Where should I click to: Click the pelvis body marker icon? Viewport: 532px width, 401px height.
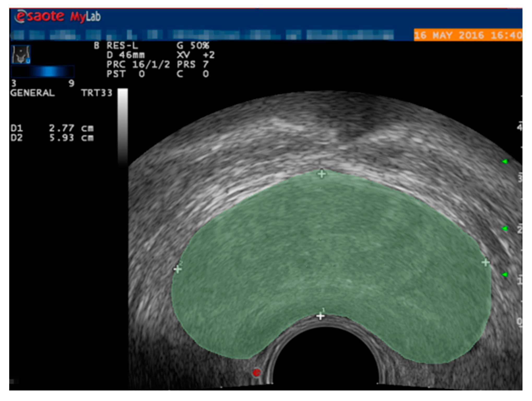[21, 55]
